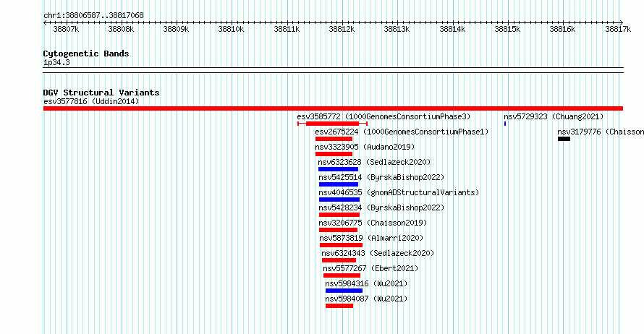Open nsv5984087 (Wu2021) label
This screenshot has height=334, width=644.
pos(366,299)
